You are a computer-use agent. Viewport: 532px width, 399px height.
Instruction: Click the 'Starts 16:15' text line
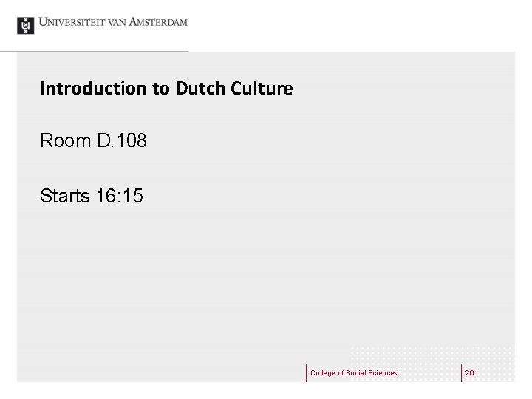(x=92, y=196)
